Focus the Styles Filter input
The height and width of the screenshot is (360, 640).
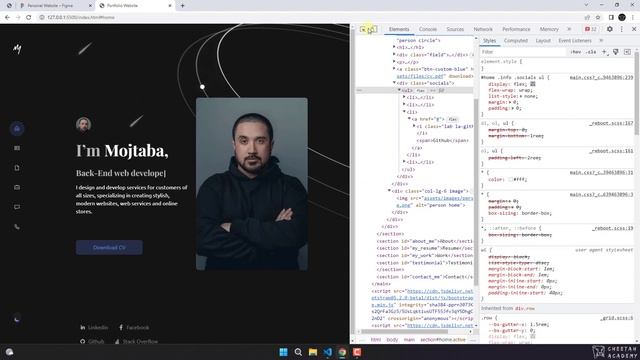click(524, 52)
